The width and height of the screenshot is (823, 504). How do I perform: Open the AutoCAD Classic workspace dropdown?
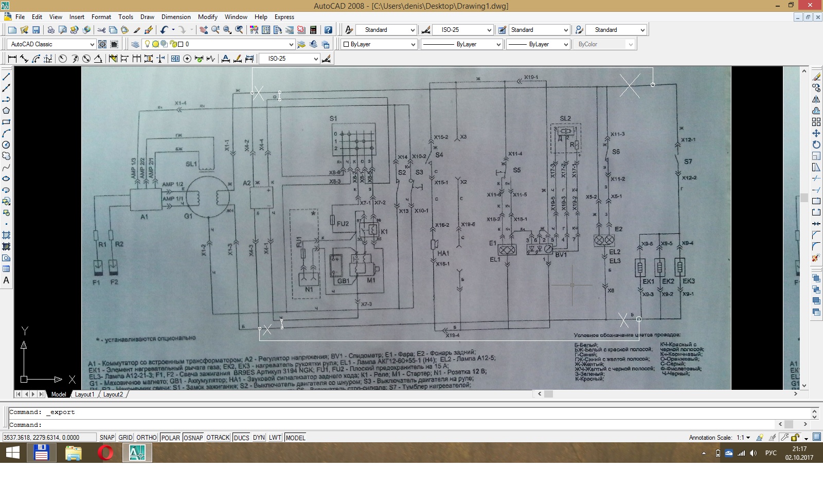click(92, 44)
